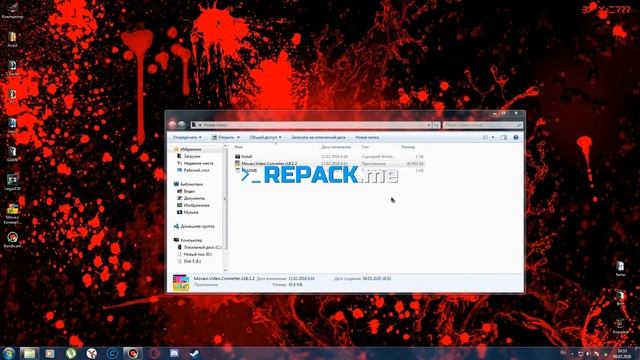
Task: Go forward with the Explorer forward arrow
Action: coord(181,124)
